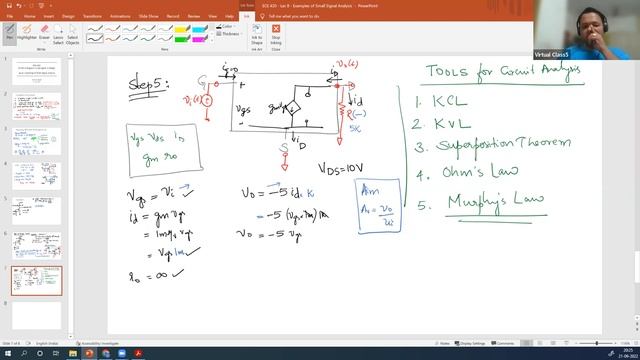
Task: Select slide 7 thumbnail
Action: (x=37, y=281)
